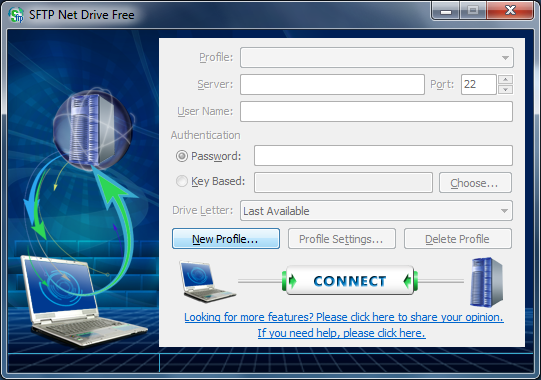Select Password authentication radio button
The image size is (541, 380).
[182, 156]
